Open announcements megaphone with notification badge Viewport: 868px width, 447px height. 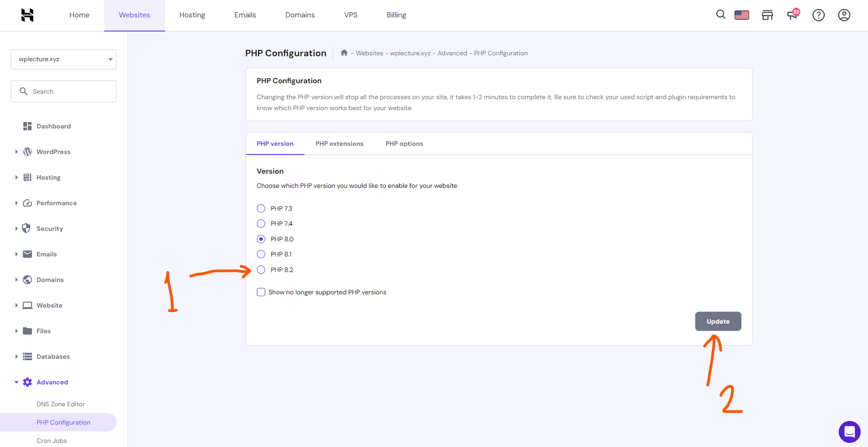tap(793, 15)
